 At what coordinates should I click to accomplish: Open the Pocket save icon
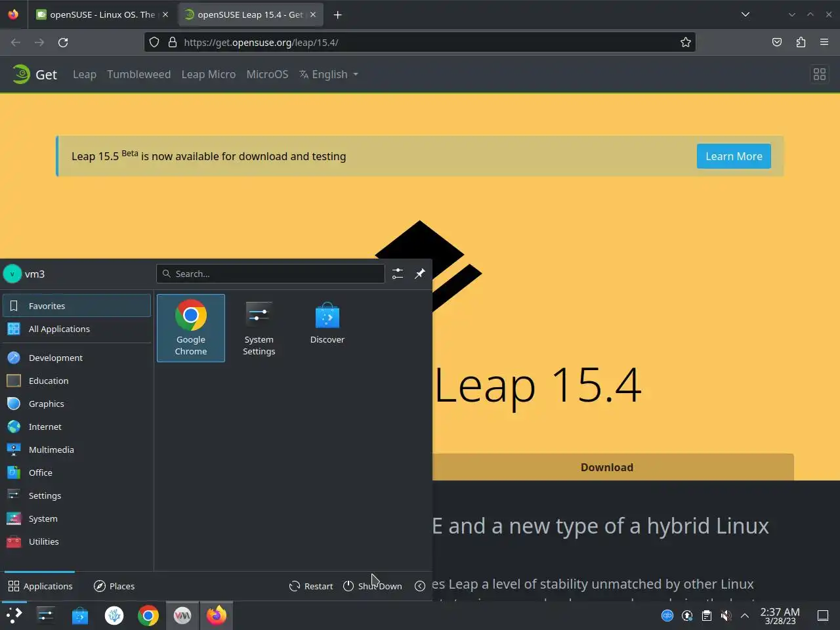(777, 42)
